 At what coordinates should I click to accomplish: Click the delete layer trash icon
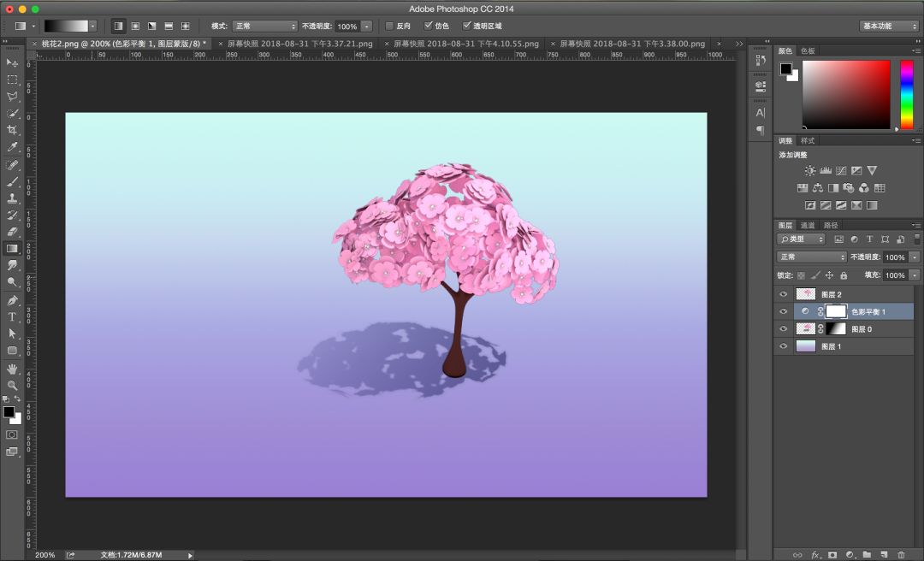[901, 554]
